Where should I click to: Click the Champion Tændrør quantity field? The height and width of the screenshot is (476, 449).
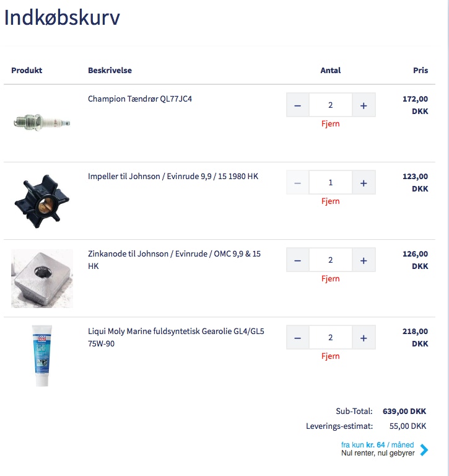pyautogui.click(x=330, y=105)
